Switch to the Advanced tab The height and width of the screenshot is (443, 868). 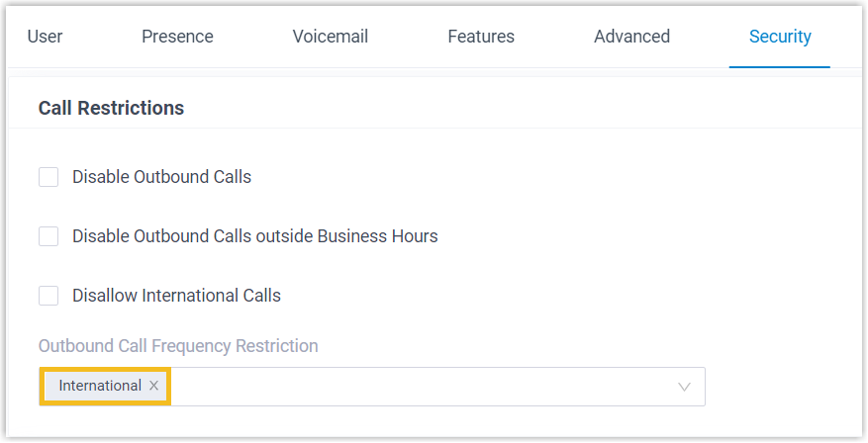(631, 37)
